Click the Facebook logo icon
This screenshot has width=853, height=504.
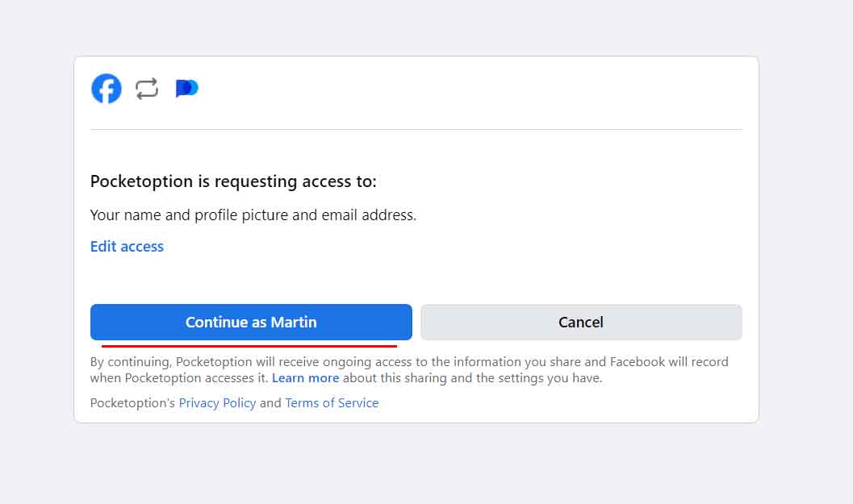(106, 89)
